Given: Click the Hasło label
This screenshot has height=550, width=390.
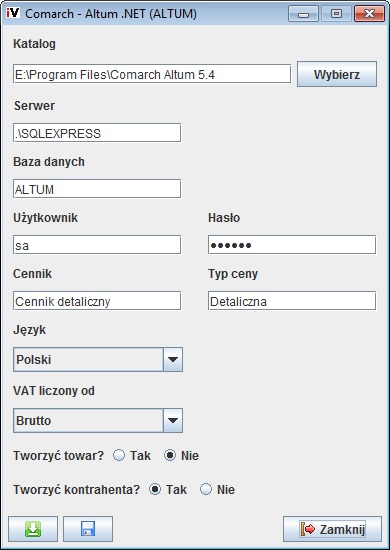Looking at the screenshot, I should coord(224,218).
